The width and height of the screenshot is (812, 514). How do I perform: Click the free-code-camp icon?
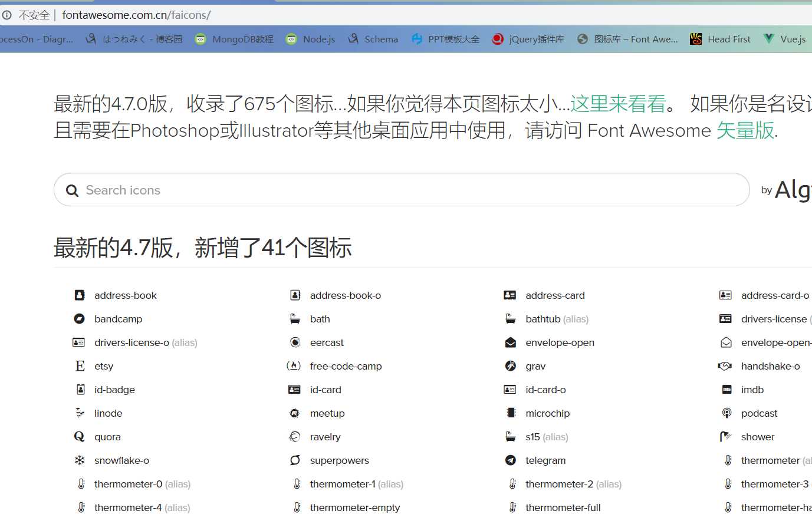click(294, 366)
